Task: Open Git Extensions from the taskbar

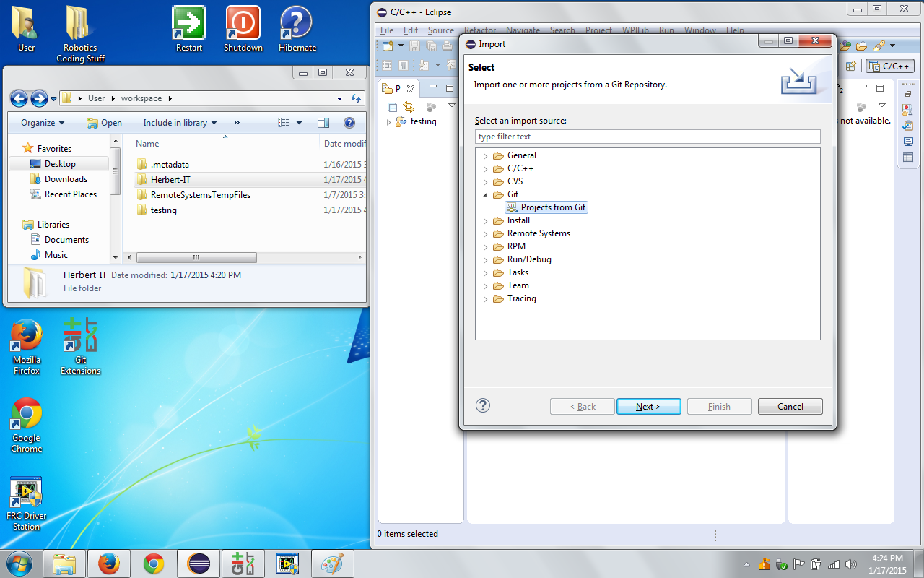Action: [x=243, y=563]
